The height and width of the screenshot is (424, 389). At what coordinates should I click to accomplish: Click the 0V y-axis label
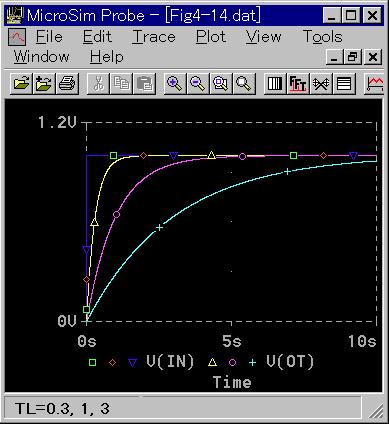pos(67,321)
